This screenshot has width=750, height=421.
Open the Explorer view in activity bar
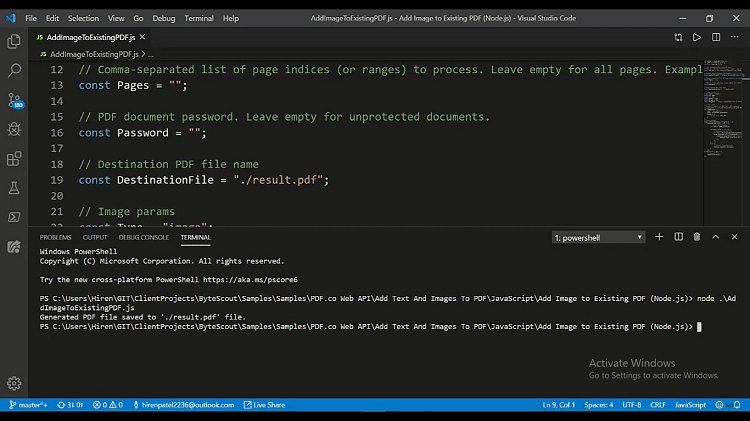[14, 42]
